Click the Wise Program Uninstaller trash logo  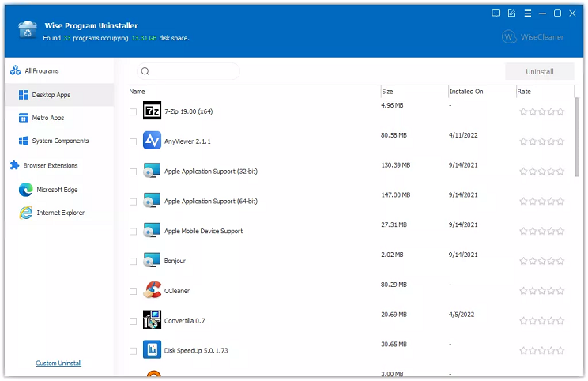click(28, 29)
